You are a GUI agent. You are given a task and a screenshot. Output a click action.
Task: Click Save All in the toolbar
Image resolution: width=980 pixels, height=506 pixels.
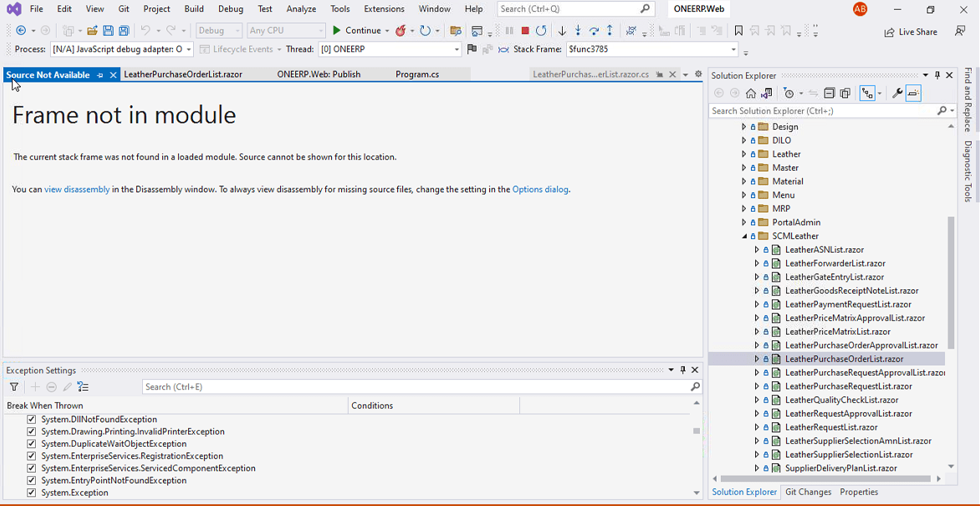coord(123,30)
